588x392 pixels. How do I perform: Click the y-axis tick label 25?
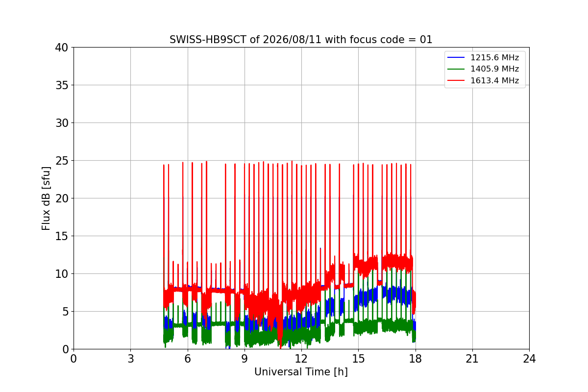point(62,161)
